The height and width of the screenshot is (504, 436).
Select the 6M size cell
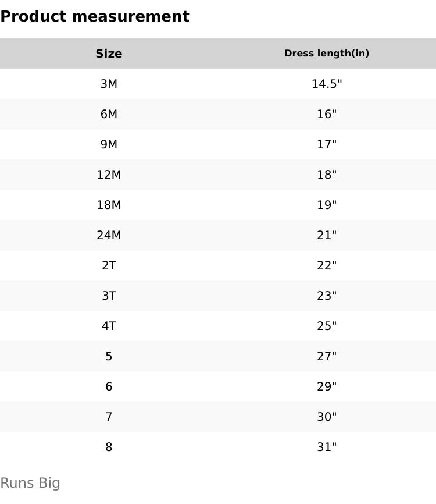tap(109, 114)
